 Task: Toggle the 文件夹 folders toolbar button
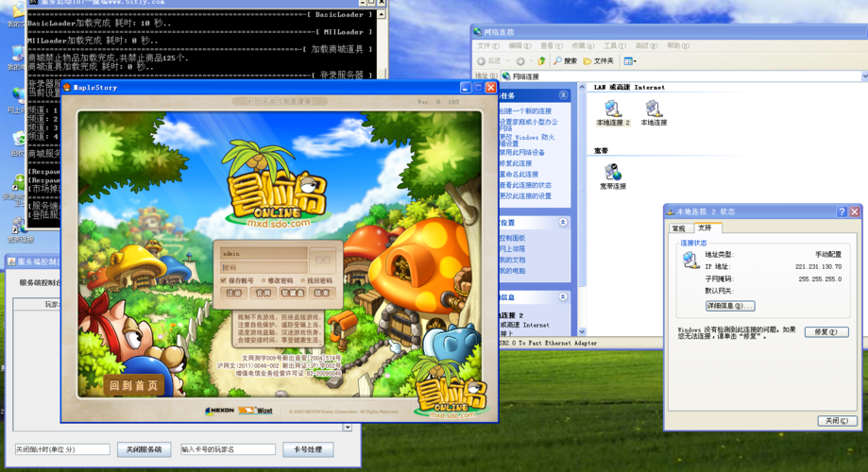(599, 60)
